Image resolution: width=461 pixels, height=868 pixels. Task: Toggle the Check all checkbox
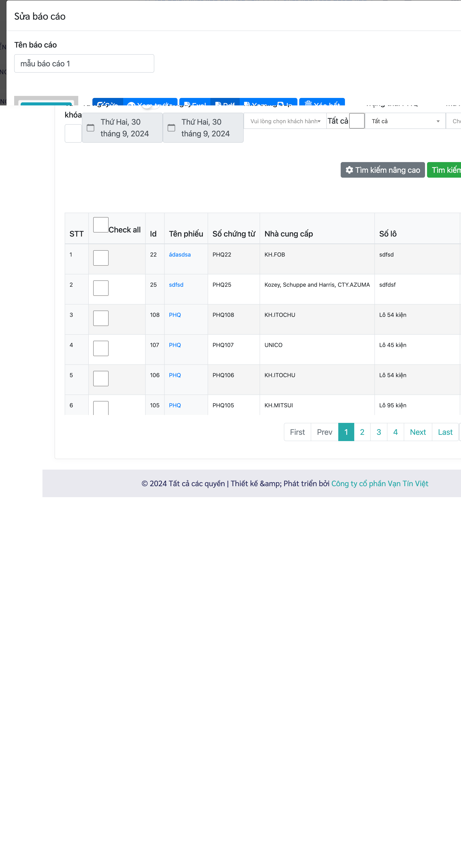point(101,224)
